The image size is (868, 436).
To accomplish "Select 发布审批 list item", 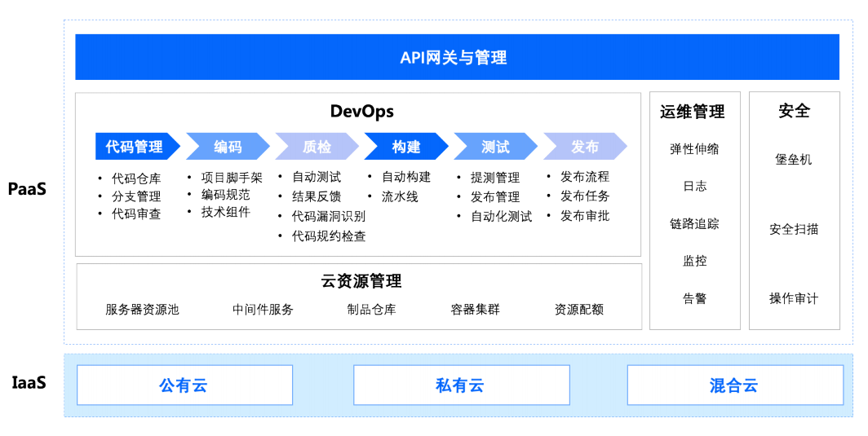I will [x=584, y=216].
